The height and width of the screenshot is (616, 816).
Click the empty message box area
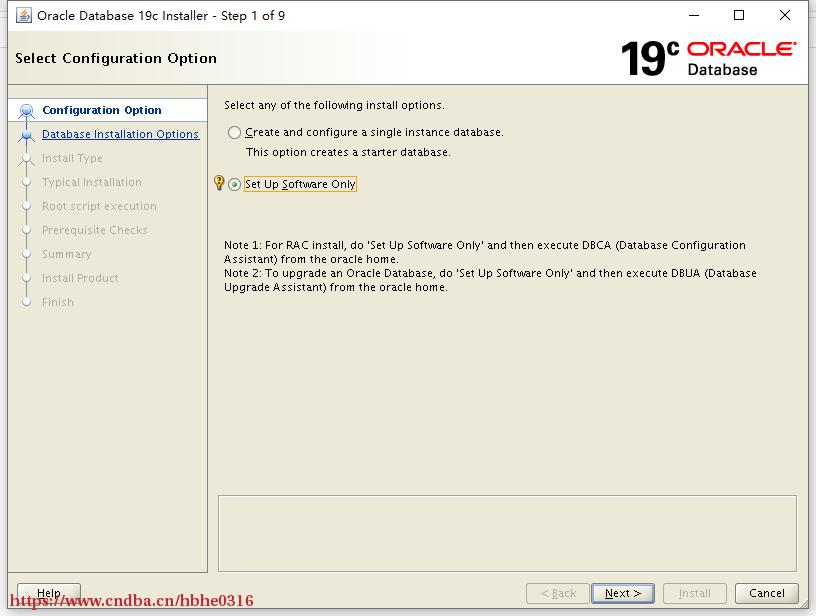507,533
